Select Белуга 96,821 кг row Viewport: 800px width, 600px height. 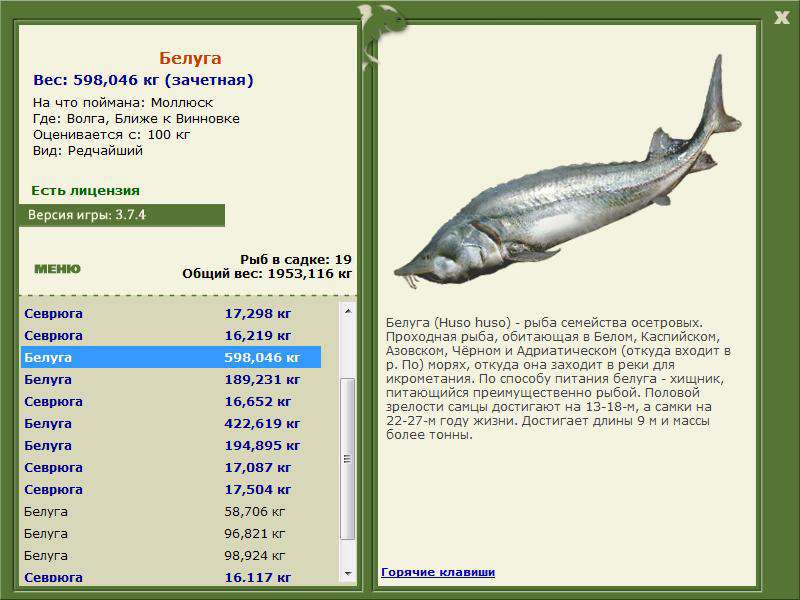[171, 533]
